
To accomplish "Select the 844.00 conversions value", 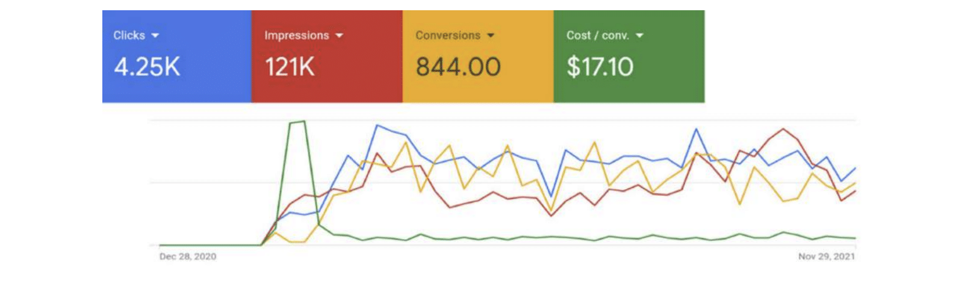I will click(x=458, y=67).
